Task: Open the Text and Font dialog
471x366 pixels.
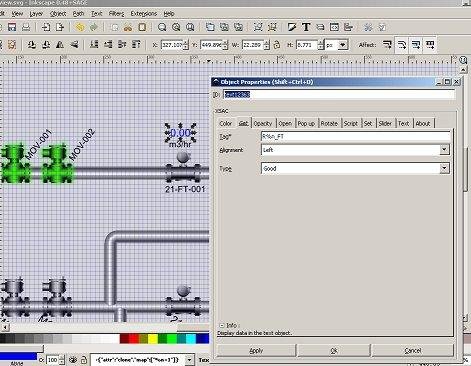Action: tap(306, 27)
